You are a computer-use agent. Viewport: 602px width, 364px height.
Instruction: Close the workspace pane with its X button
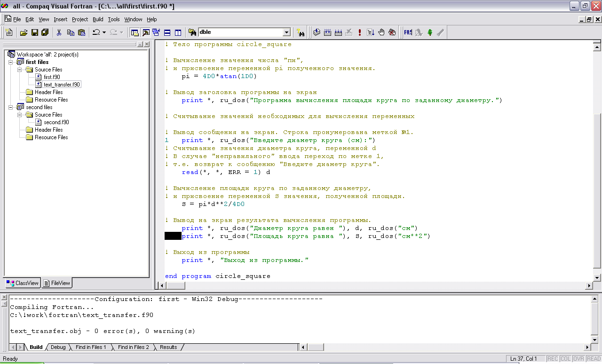146,44
